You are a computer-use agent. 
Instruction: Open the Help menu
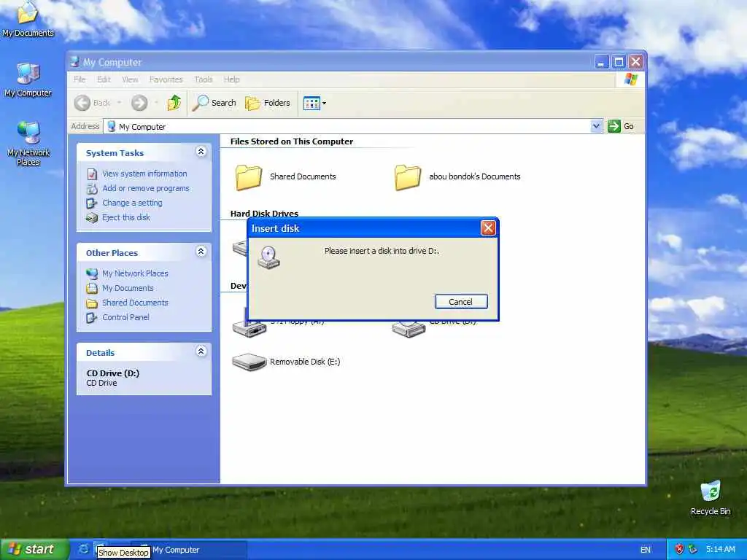pos(231,79)
